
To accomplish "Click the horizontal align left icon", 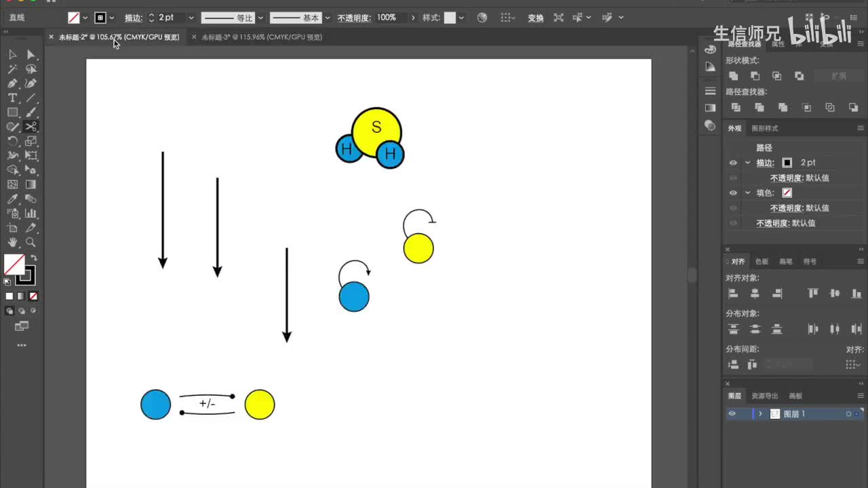I will (733, 293).
